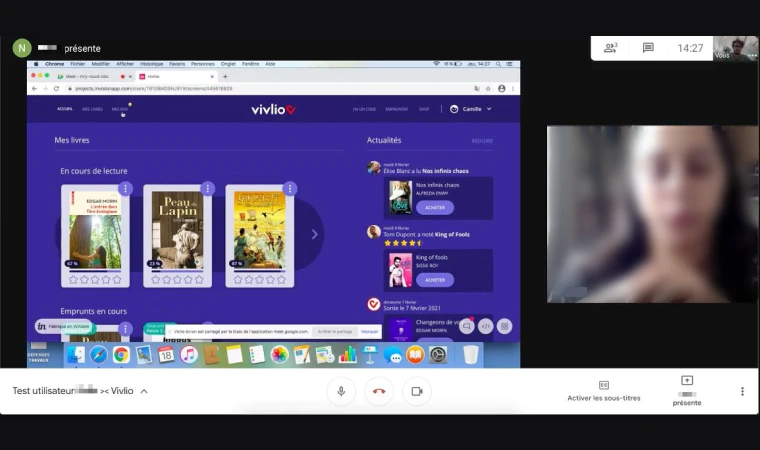Hang up the call
The height and width of the screenshot is (450, 760).
379,391
